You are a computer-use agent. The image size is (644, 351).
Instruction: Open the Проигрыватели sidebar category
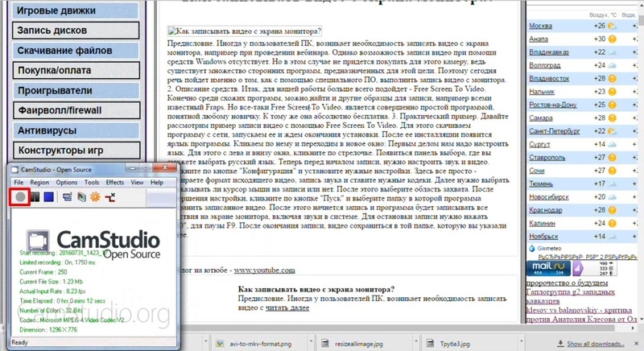(x=76, y=90)
